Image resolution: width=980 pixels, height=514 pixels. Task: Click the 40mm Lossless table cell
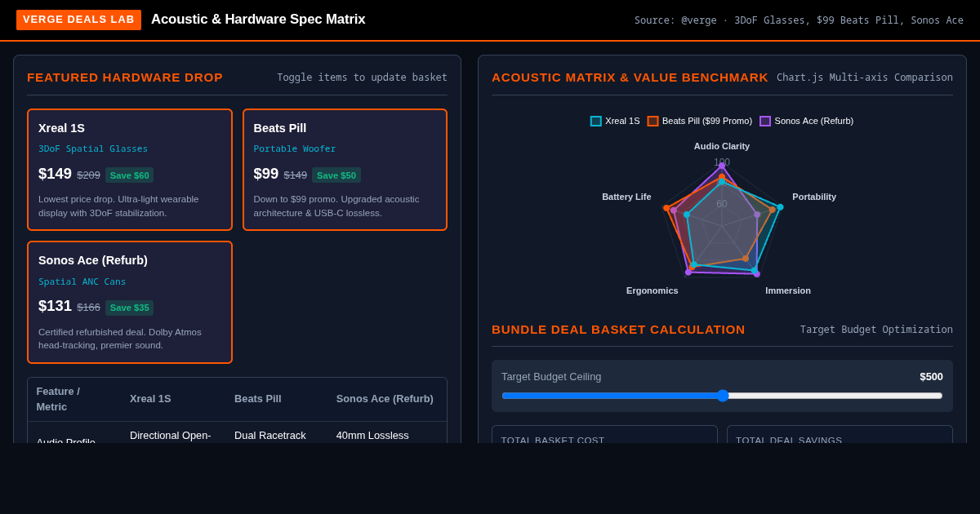(372, 436)
